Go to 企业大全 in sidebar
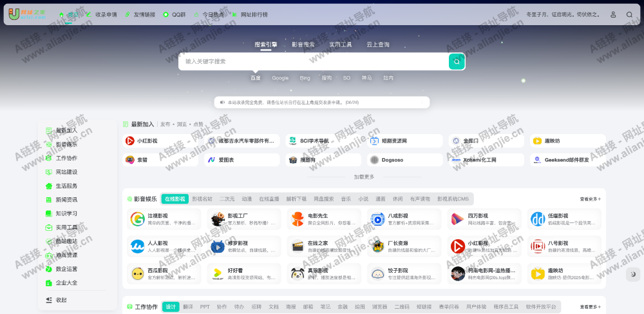644x314 pixels. coord(61,283)
